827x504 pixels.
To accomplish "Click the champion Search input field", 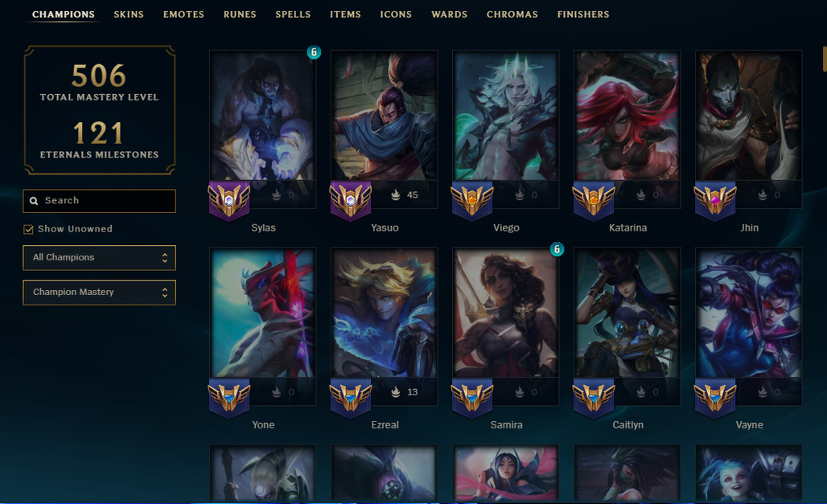I will coord(99,201).
